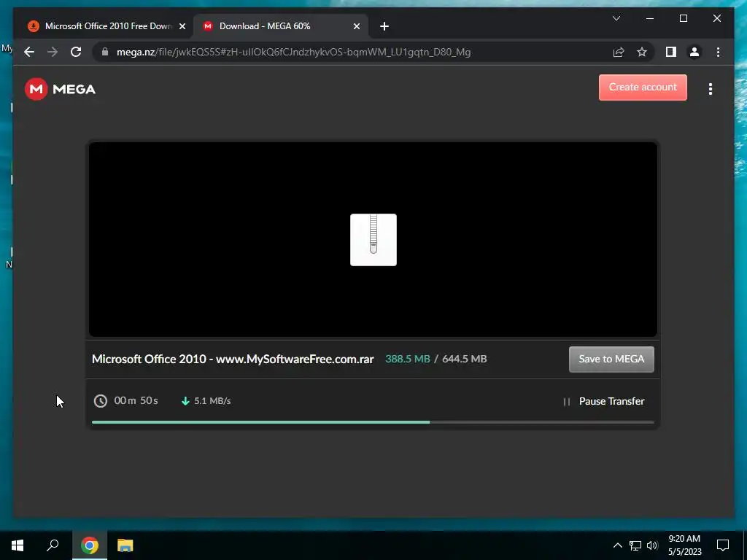Click the 00m 50s time remaining
The height and width of the screenshot is (560, 747).
136,401
